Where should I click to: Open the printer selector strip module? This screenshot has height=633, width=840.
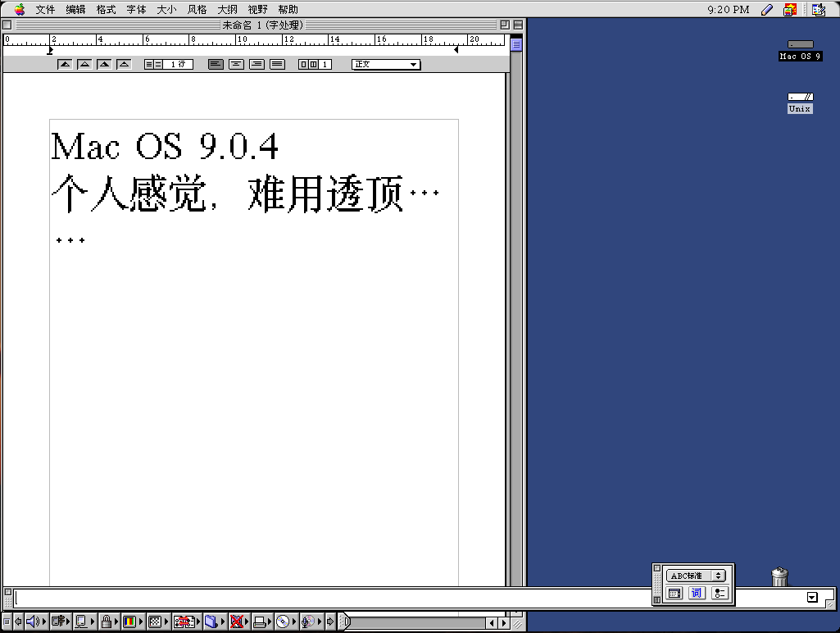pos(262,622)
